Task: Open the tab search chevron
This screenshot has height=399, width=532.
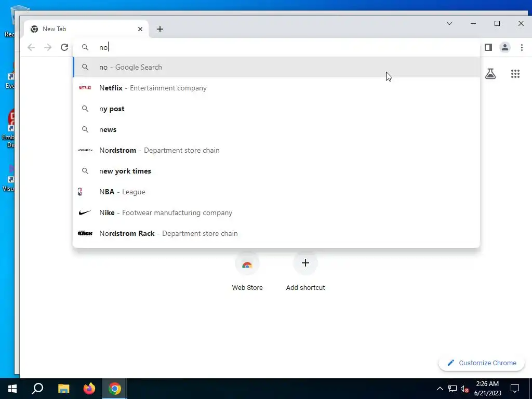Action: click(449, 23)
